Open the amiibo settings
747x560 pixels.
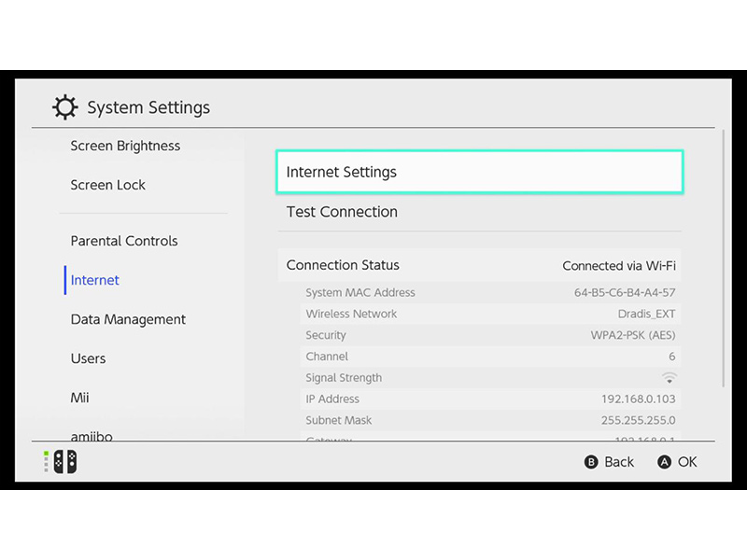pos(92,436)
